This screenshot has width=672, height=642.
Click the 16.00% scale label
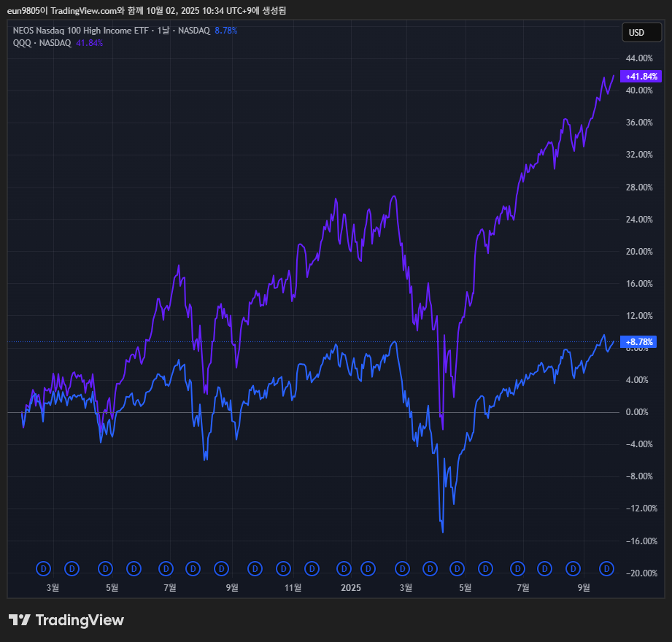639,284
